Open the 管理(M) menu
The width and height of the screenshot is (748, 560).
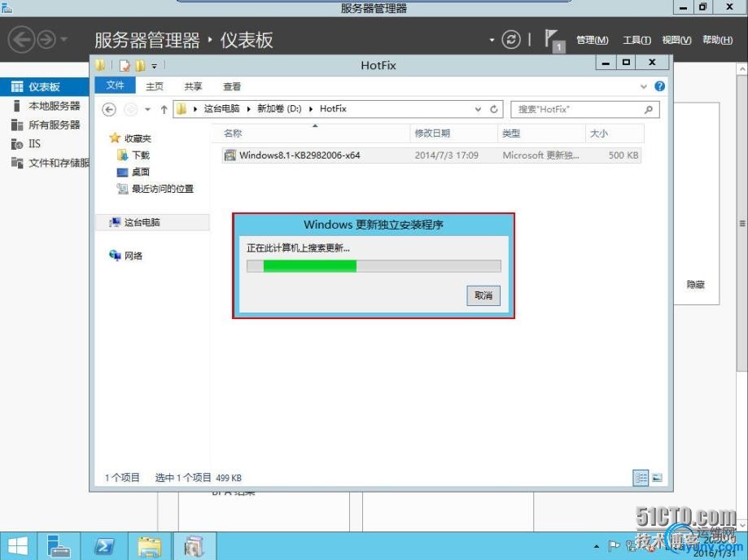coord(592,40)
